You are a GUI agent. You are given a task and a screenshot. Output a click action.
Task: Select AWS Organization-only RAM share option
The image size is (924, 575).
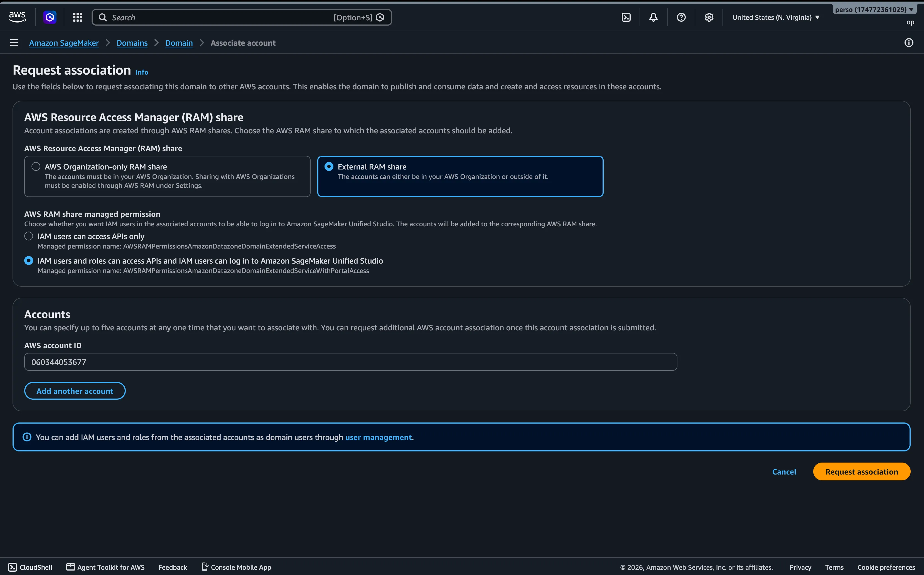[x=167, y=176]
